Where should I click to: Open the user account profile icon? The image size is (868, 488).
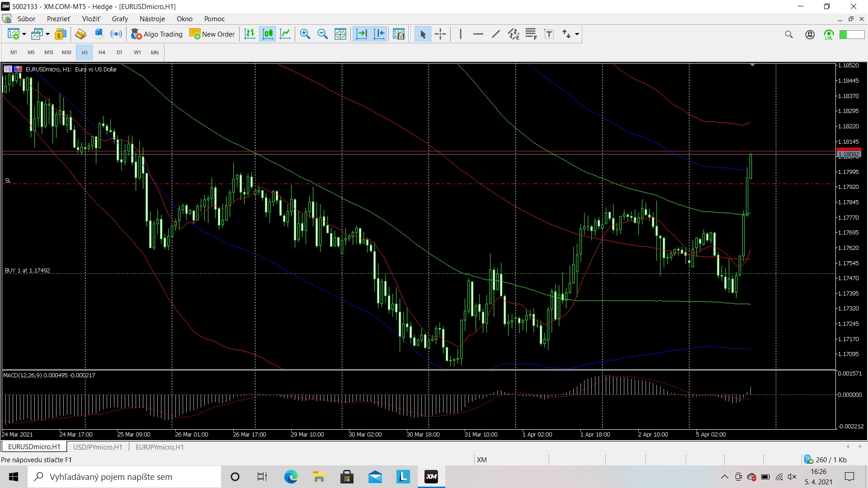pos(810,34)
